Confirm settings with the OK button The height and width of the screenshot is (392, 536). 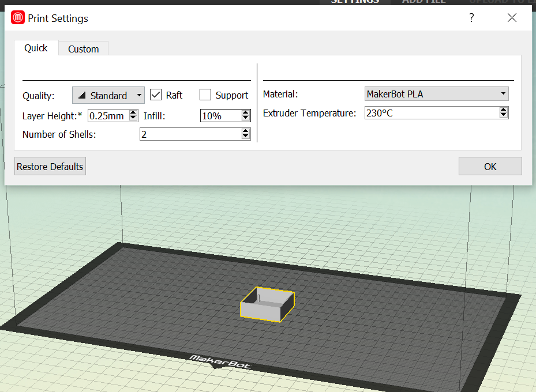coord(490,166)
